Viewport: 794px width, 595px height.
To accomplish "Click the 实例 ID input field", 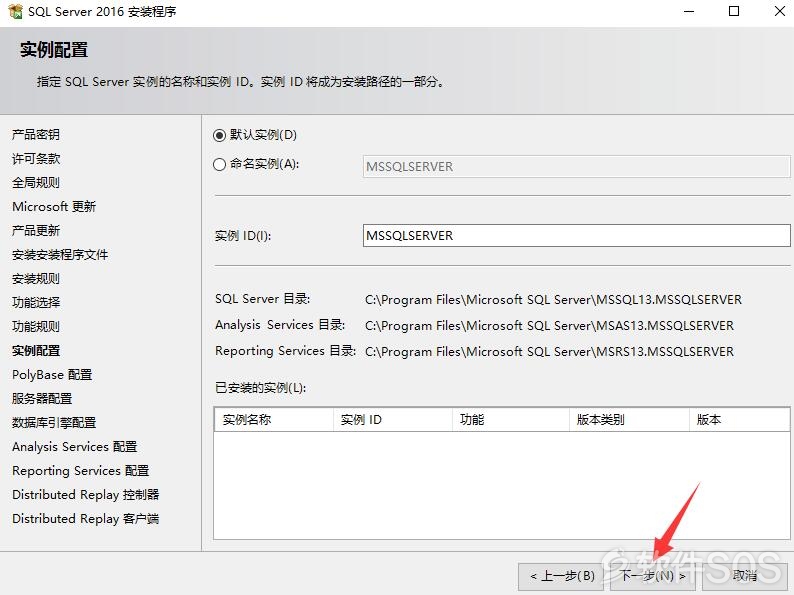I will click(x=576, y=235).
